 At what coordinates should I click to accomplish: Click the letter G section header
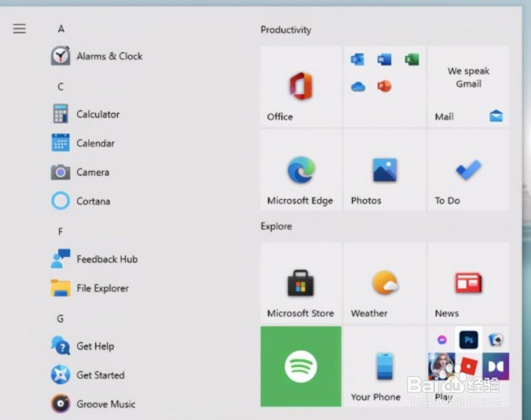coord(60,318)
